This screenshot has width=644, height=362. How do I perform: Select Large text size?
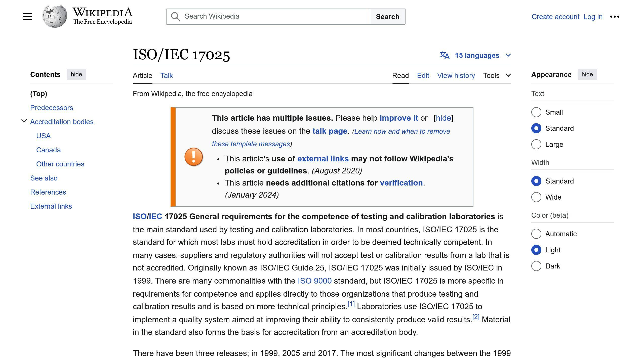click(536, 144)
